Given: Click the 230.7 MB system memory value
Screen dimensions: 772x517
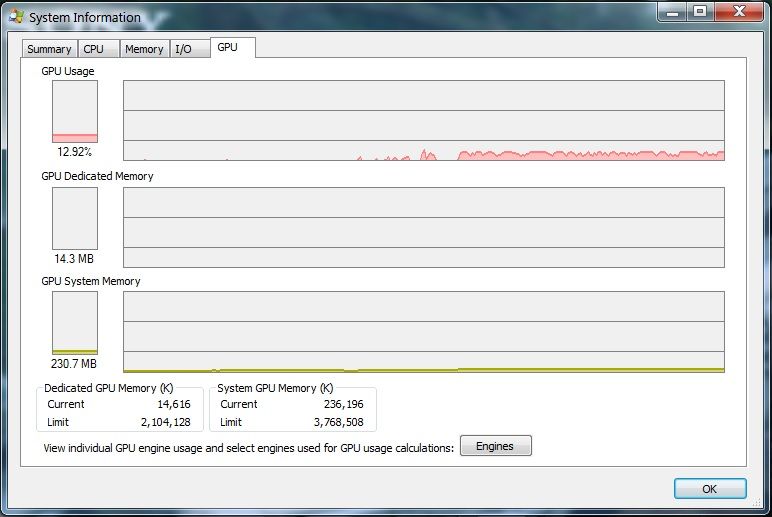Looking at the screenshot, I should (x=74, y=364).
